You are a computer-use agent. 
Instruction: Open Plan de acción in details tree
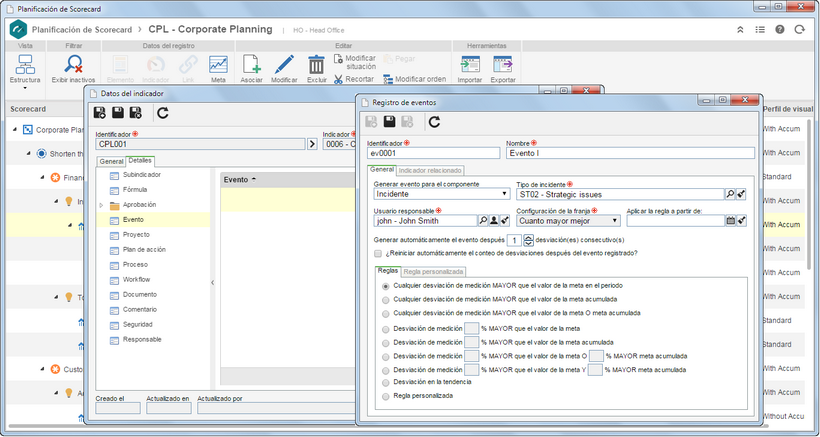click(x=144, y=250)
